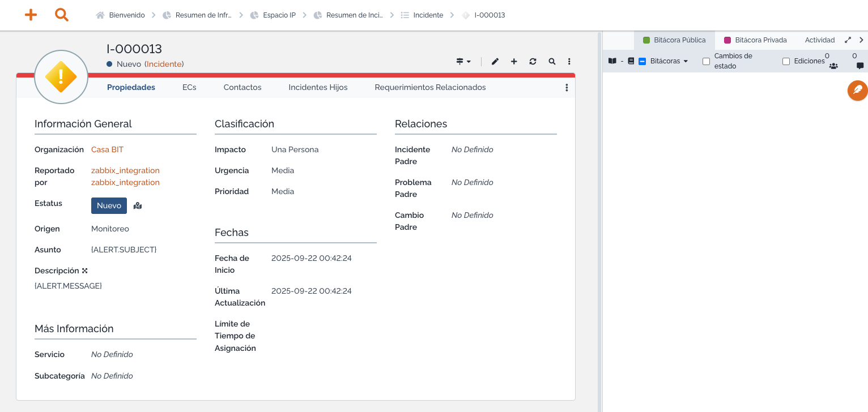The image size is (868, 412).
Task: Expand the log panel with diagonal arrows icon
Action: point(848,40)
